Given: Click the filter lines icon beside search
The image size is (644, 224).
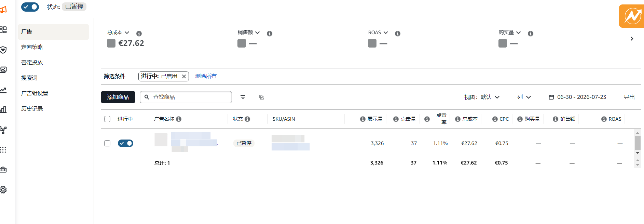Looking at the screenshot, I should pyautogui.click(x=243, y=97).
